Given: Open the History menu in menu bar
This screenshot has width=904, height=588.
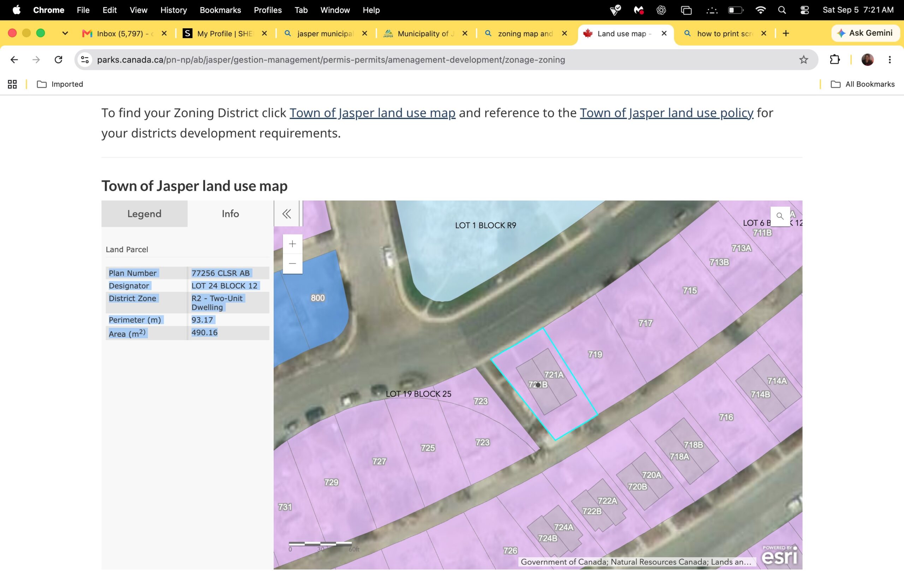Looking at the screenshot, I should (174, 10).
